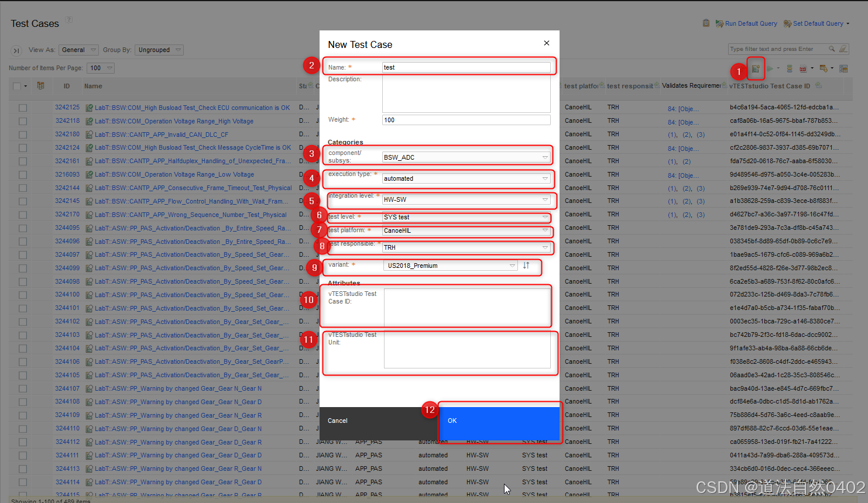868x503 pixels.
Task: Open the Number of Items Per Page dropdown
Action: (100, 68)
